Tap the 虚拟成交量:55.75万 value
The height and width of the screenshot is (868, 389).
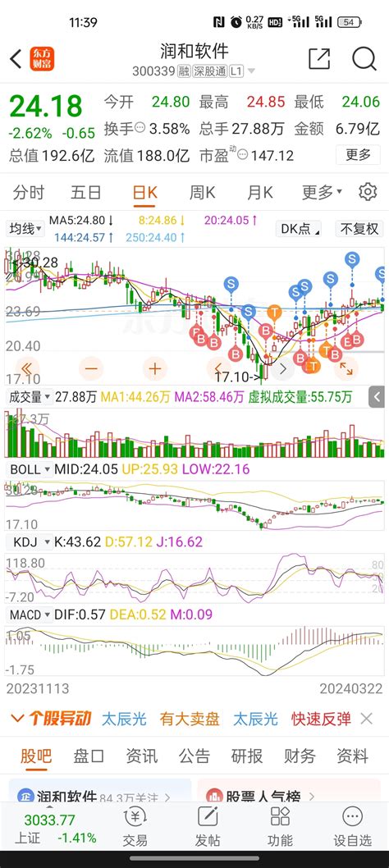(x=300, y=397)
